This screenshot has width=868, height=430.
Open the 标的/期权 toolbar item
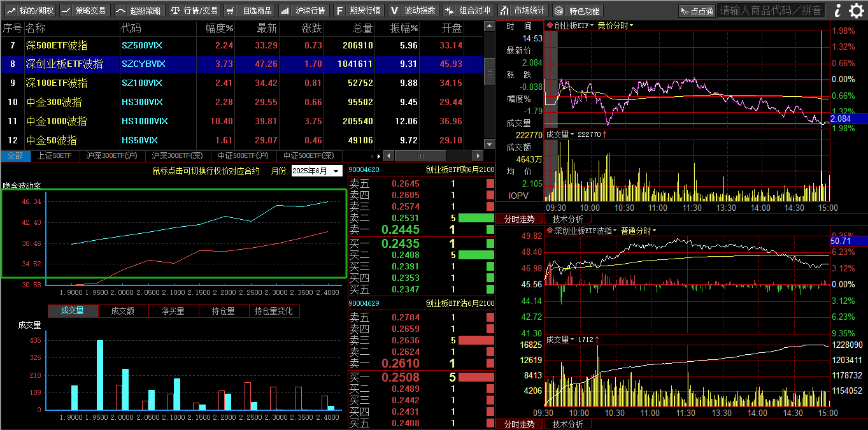click(29, 10)
